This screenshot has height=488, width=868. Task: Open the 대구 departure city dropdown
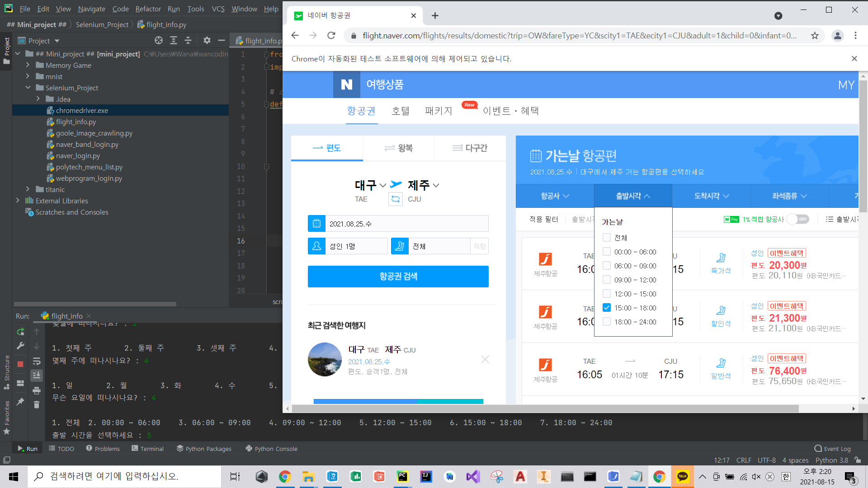(370, 185)
